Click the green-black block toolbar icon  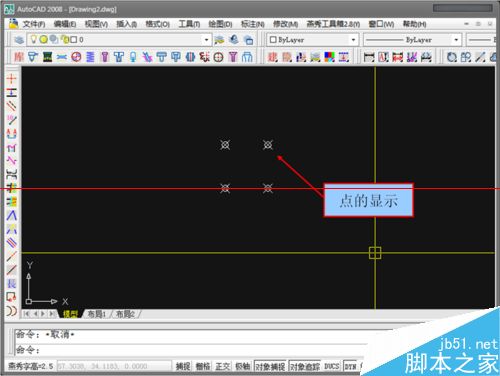(47, 57)
